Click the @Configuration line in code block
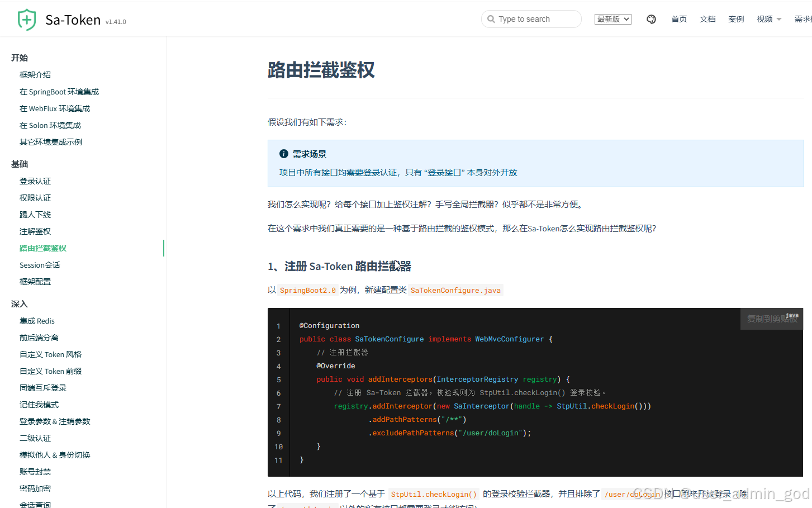 [x=329, y=325]
